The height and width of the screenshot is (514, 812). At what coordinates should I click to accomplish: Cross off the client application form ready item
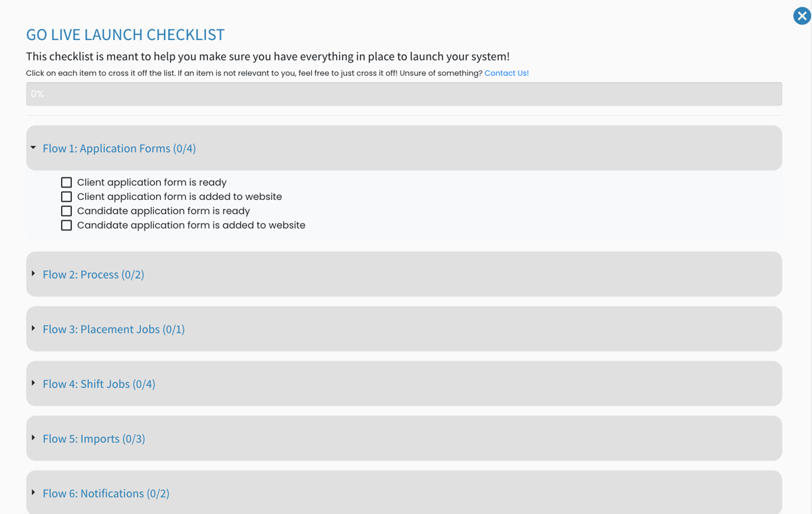point(152,182)
